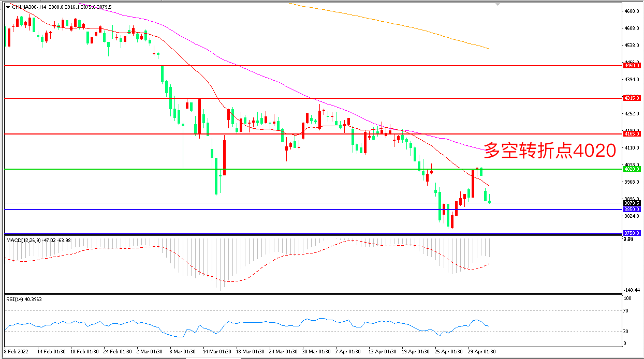Click the gray chart shift triangle marker
The height and width of the screenshot is (359, 644).
tap(498, 5)
